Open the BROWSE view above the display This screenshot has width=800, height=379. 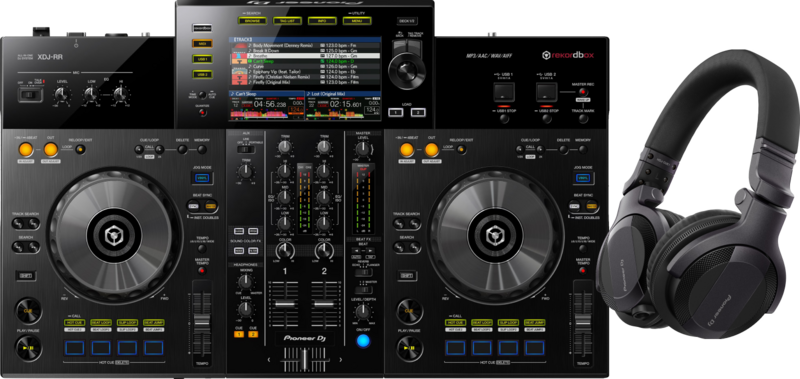tap(252, 21)
